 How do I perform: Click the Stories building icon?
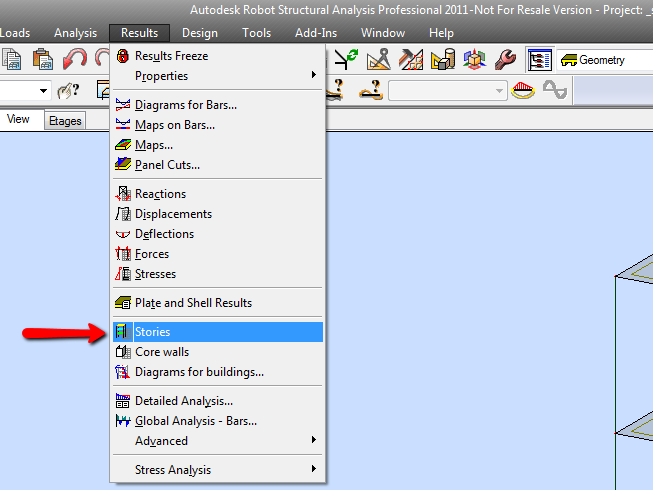pos(123,332)
